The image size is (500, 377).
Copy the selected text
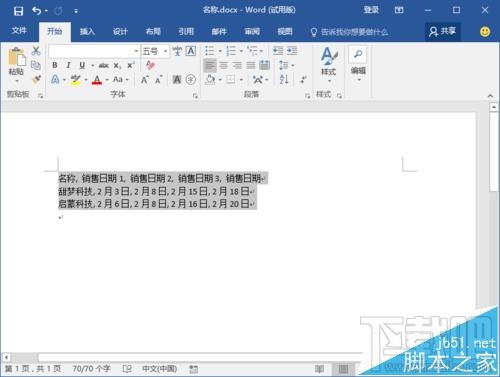36,65
